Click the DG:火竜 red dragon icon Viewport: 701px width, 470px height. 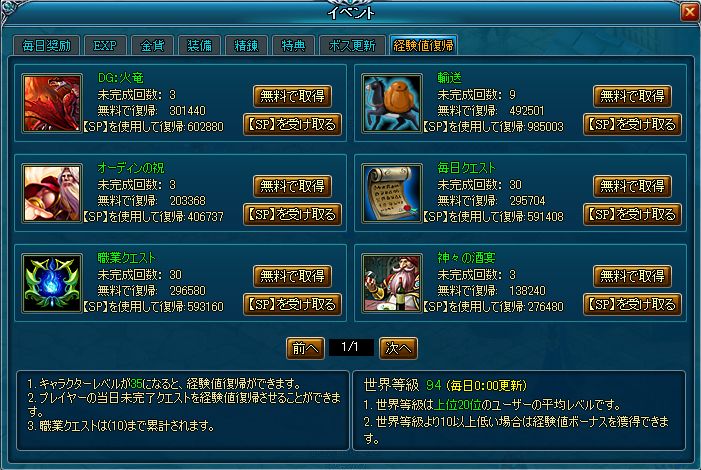pyautogui.click(x=52, y=103)
